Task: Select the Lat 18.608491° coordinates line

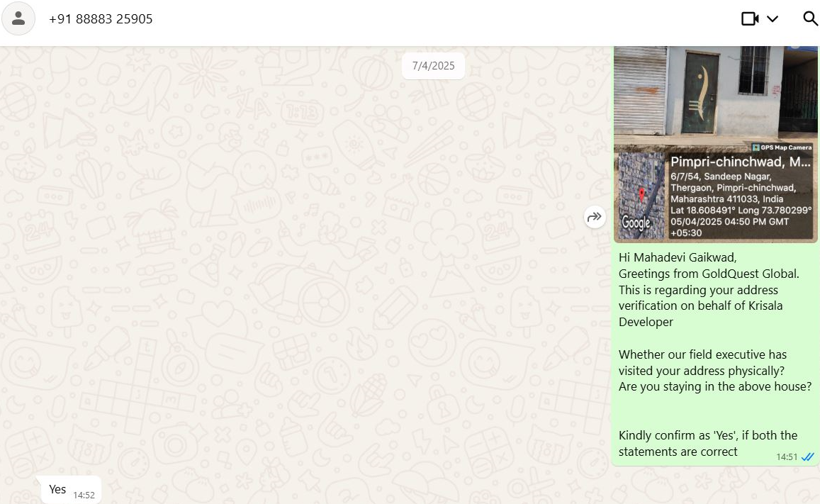Action: click(741, 210)
